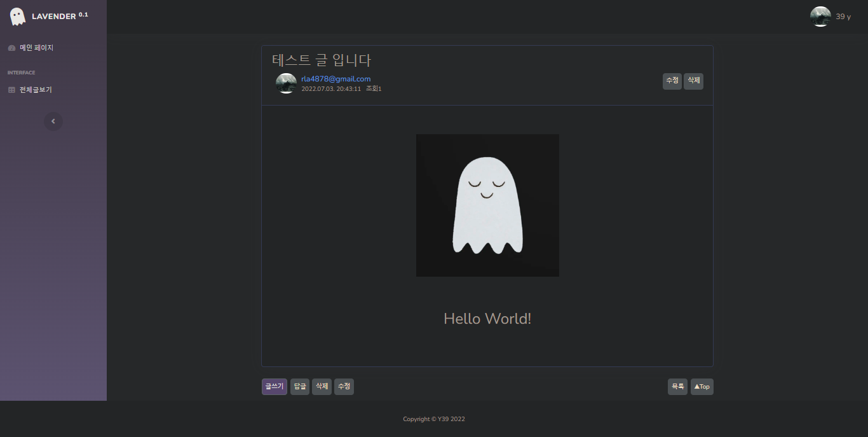
Task: Click the 수정 button in post header
Action: (x=672, y=81)
